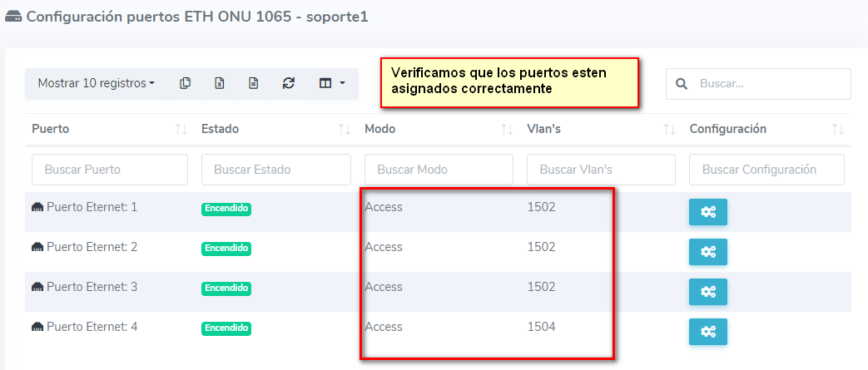
Task: Focus the Buscar Puerto filter field
Action: click(x=110, y=170)
